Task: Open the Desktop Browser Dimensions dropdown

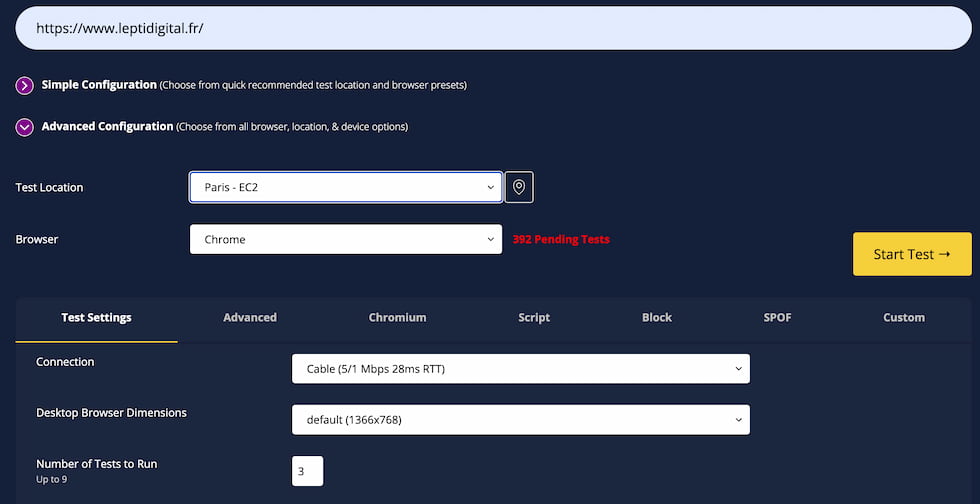Action: coord(521,420)
